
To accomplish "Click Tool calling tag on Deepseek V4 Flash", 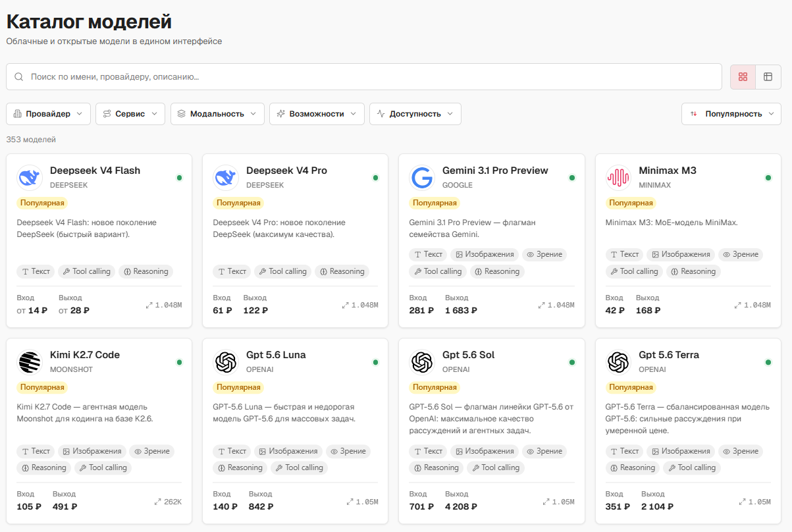I will click(x=87, y=271).
